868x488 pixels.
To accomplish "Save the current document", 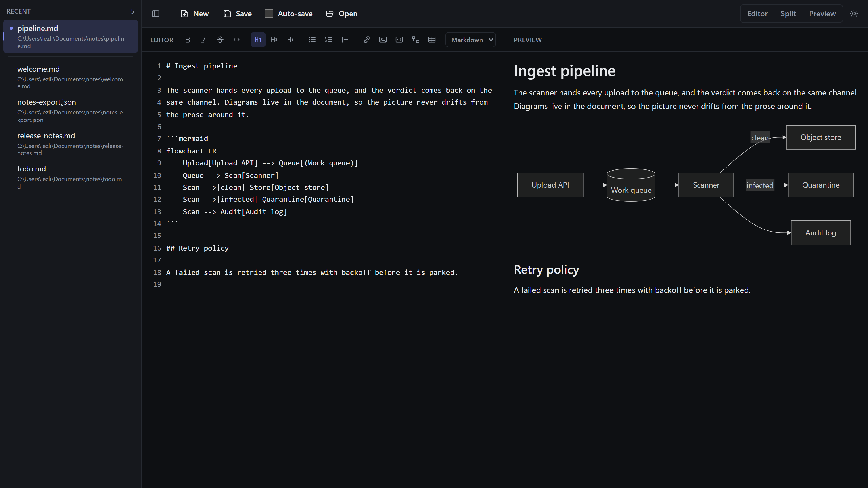I will click(x=238, y=14).
